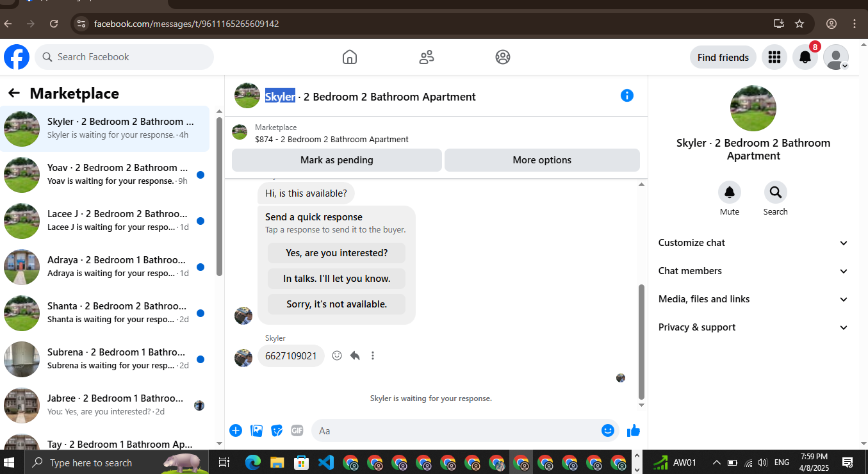Expand Media, files and links section
This screenshot has height=474, width=868.
pos(753,299)
